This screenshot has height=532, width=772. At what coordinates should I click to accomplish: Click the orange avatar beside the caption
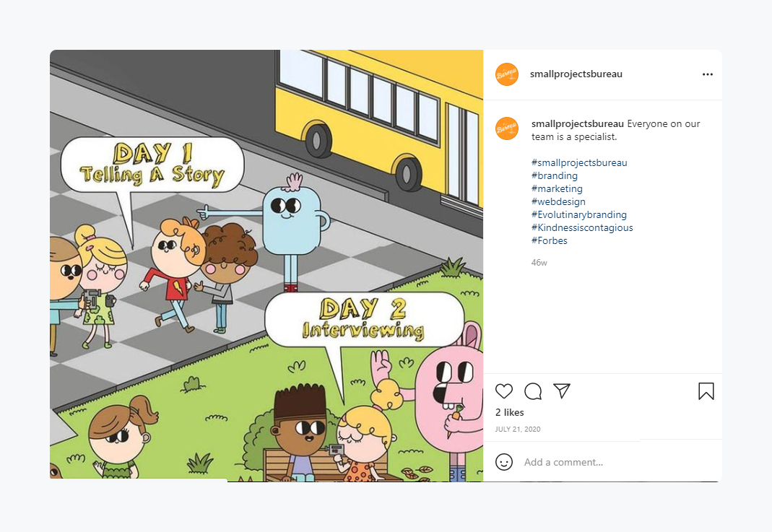tap(507, 128)
